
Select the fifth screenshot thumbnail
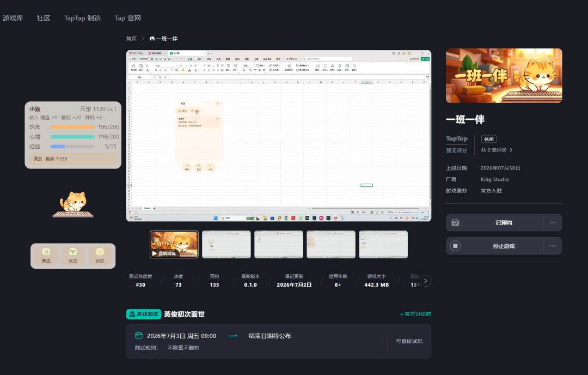(383, 244)
